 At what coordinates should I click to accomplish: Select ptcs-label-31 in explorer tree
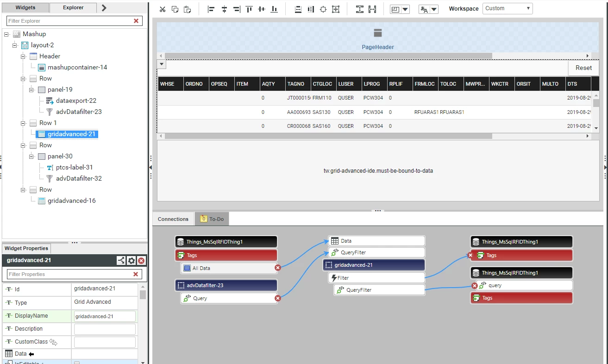pos(75,167)
